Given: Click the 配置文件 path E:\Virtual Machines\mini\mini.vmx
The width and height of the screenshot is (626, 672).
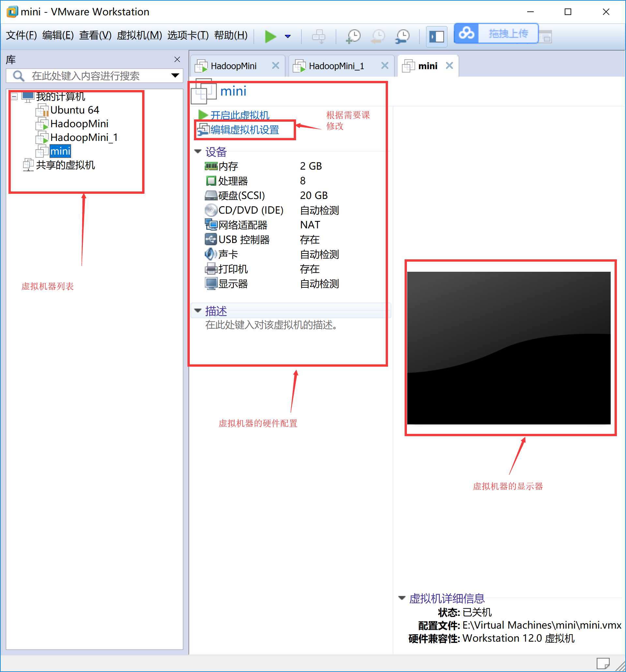Looking at the screenshot, I should [542, 625].
